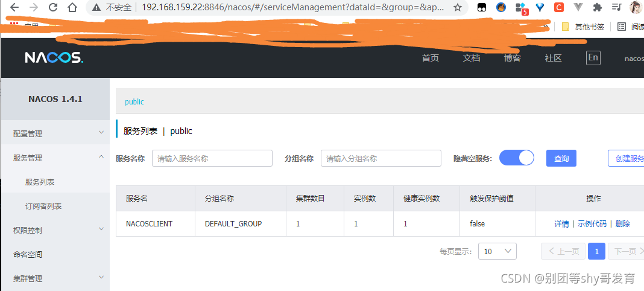This screenshot has height=291, width=644.
Task: Open 文档 in the Nacos header
Action: tap(472, 58)
